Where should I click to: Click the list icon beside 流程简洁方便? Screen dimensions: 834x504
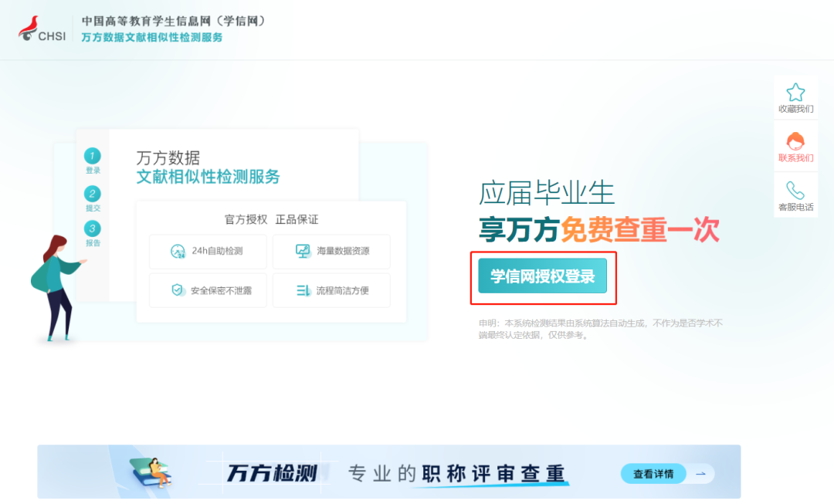(303, 290)
